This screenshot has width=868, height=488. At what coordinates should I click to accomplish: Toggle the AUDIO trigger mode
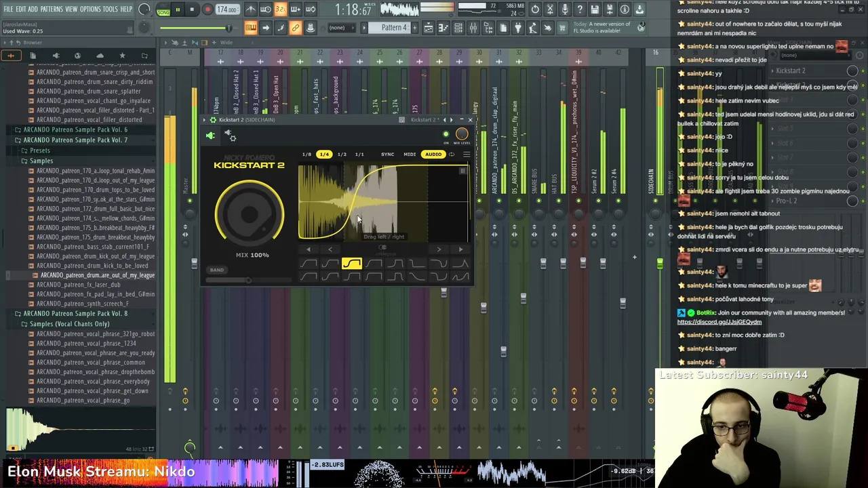click(x=433, y=154)
